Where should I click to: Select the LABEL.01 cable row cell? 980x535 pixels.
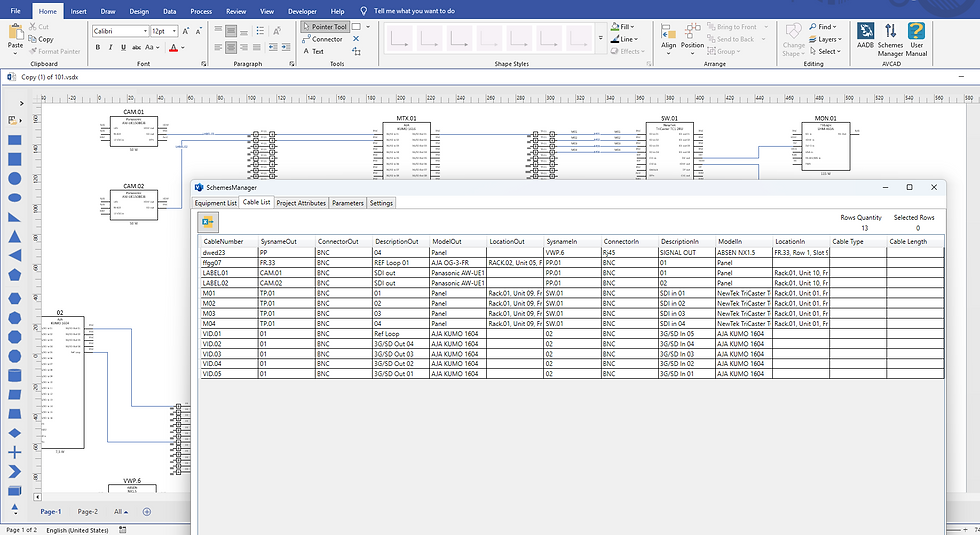pos(229,273)
